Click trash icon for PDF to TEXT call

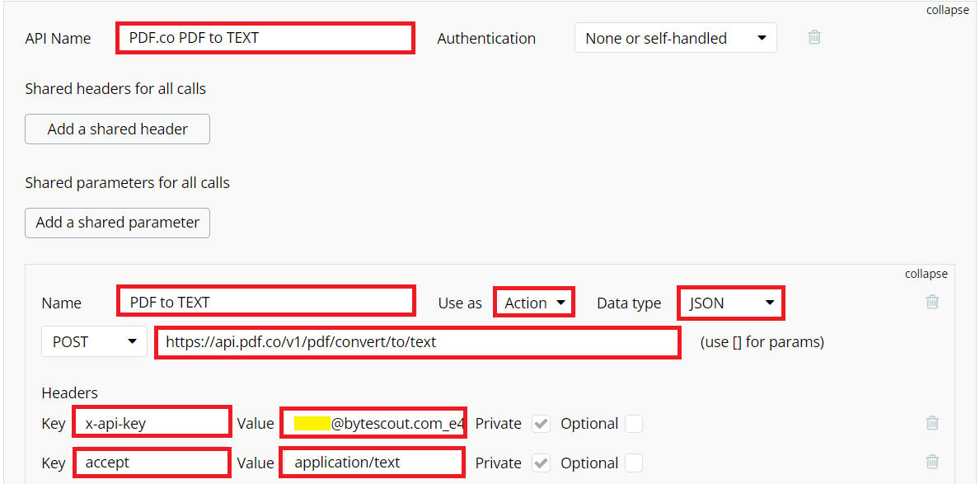932,302
